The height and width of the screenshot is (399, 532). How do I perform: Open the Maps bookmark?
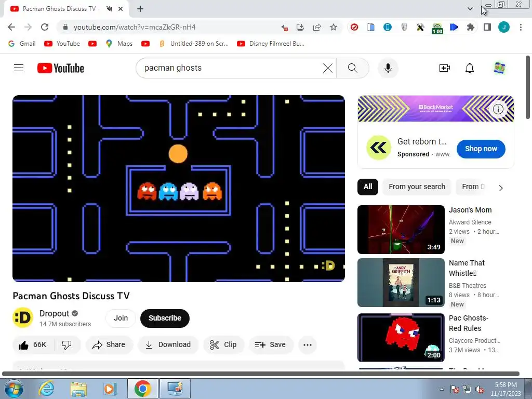(x=119, y=44)
